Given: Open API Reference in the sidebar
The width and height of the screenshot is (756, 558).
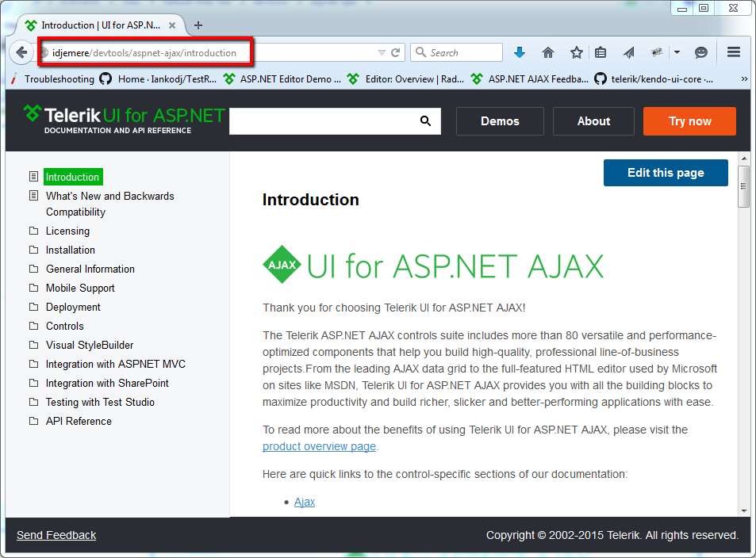Looking at the screenshot, I should 79,421.
